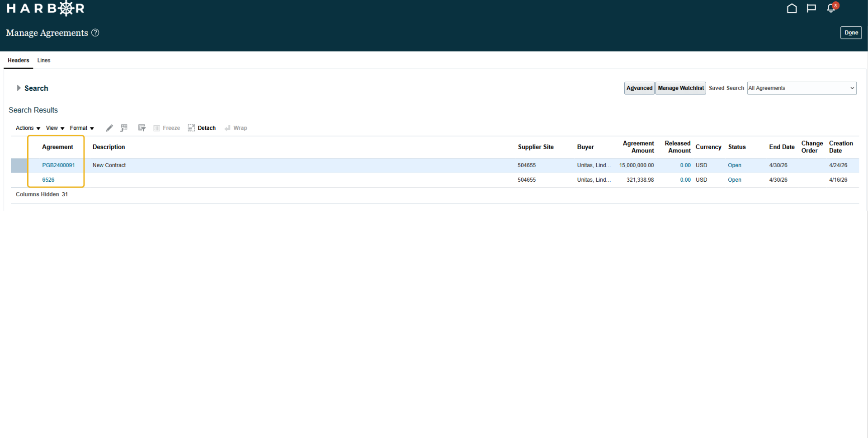Open the Saved Search dropdown
Image resolution: width=868 pixels, height=438 pixels.
[802, 88]
